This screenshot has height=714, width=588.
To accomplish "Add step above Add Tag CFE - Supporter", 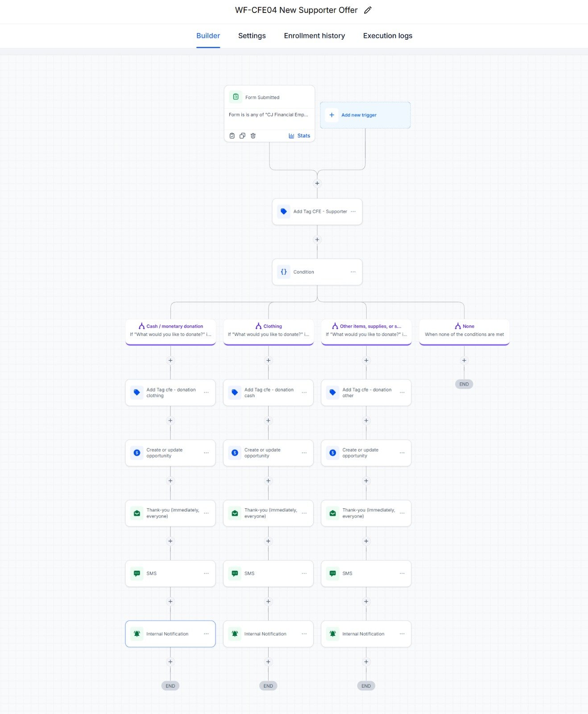I will click(x=317, y=183).
